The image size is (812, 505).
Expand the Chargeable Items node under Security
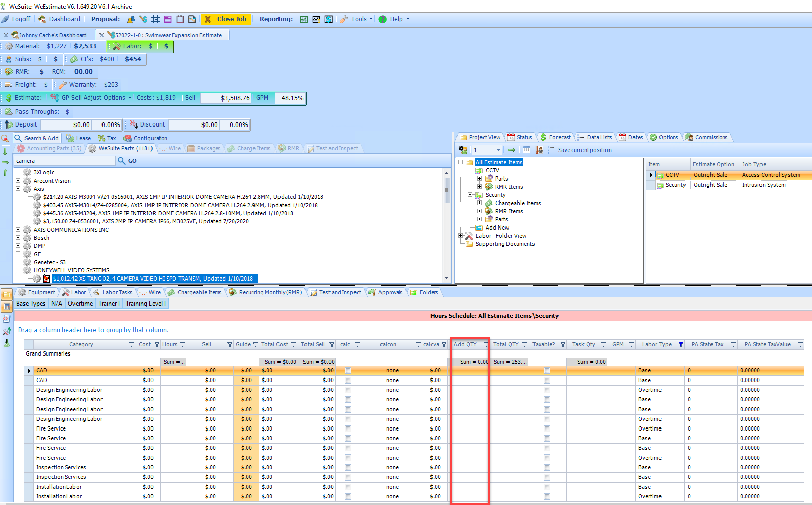click(x=480, y=203)
